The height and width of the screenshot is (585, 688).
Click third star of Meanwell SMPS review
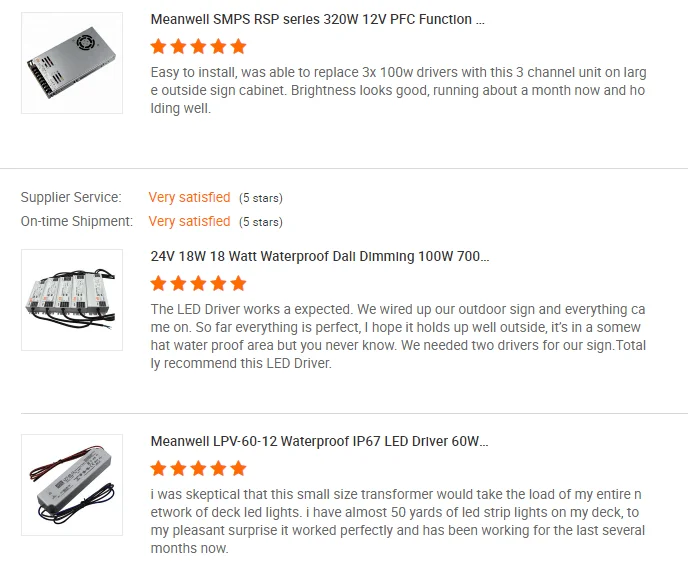(x=198, y=46)
